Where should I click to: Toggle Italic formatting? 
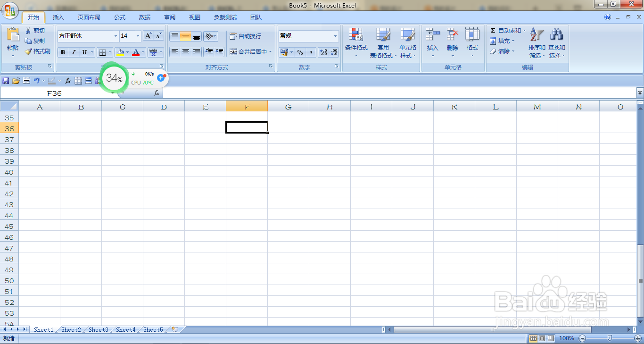[74, 52]
